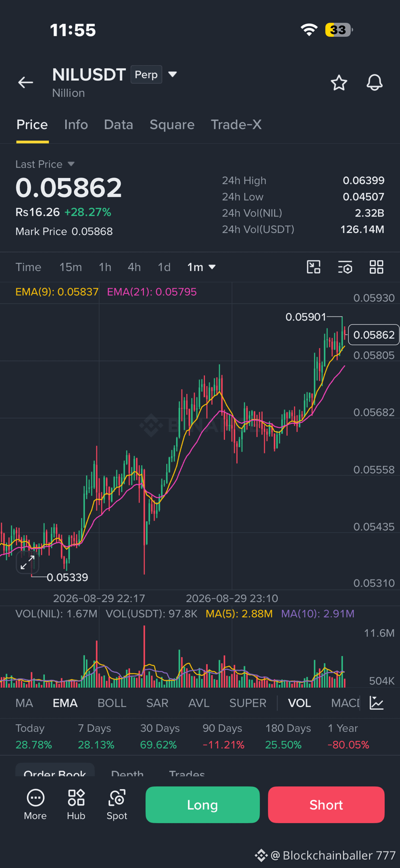
Task: Expand the NILUSDT pair selector arrow
Action: pyautogui.click(x=172, y=74)
